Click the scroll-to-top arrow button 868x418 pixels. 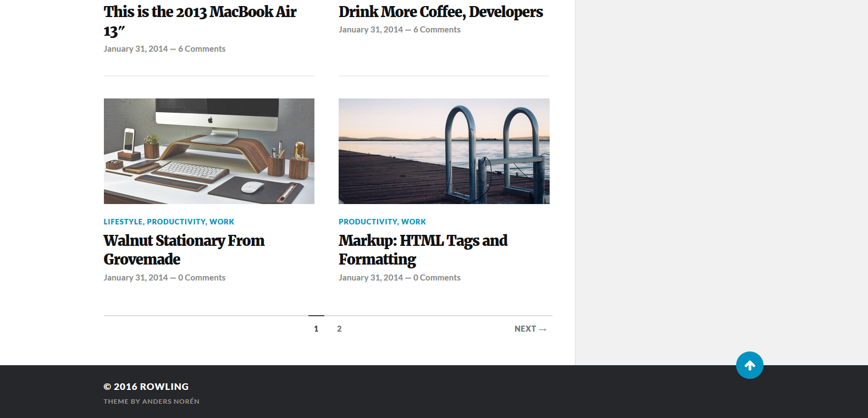[x=749, y=365]
